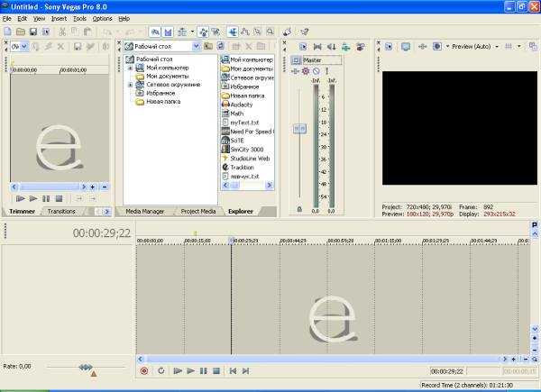
Task: Switch to the Media Manager tab
Action: pos(145,212)
